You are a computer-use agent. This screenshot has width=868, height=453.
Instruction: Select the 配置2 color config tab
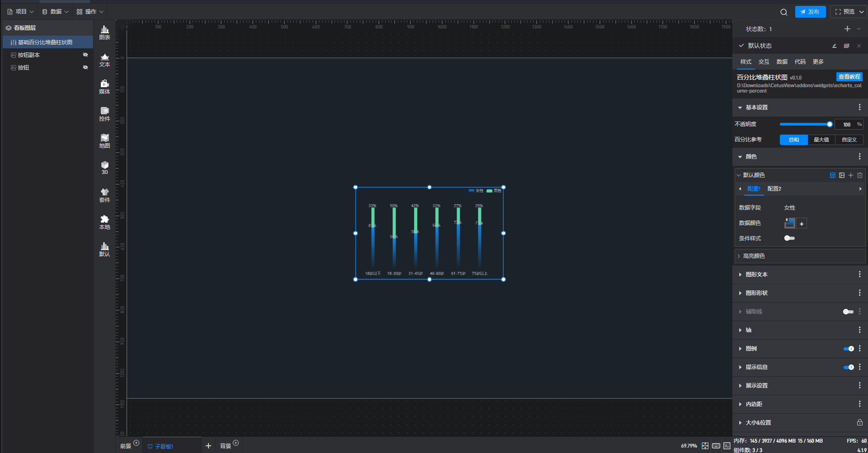(x=774, y=189)
